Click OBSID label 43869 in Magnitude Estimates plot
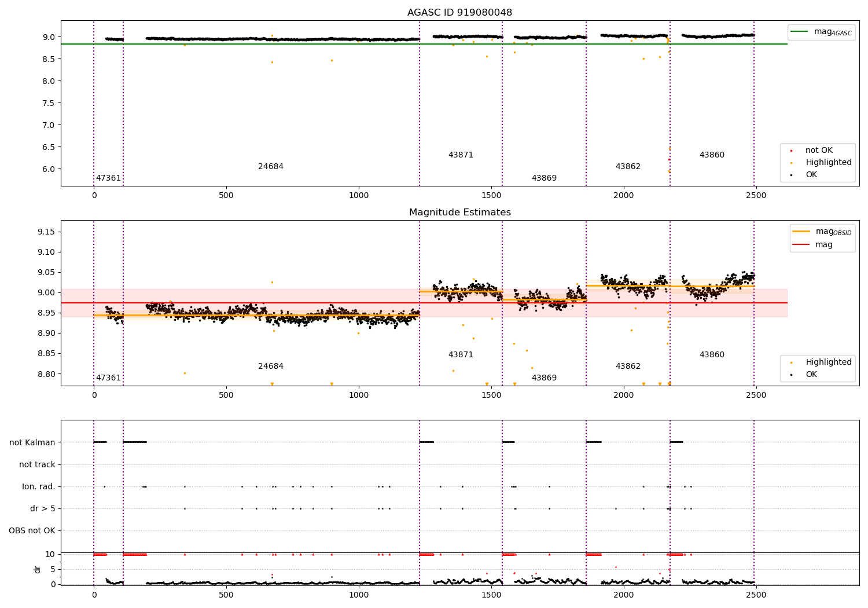 (544, 378)
